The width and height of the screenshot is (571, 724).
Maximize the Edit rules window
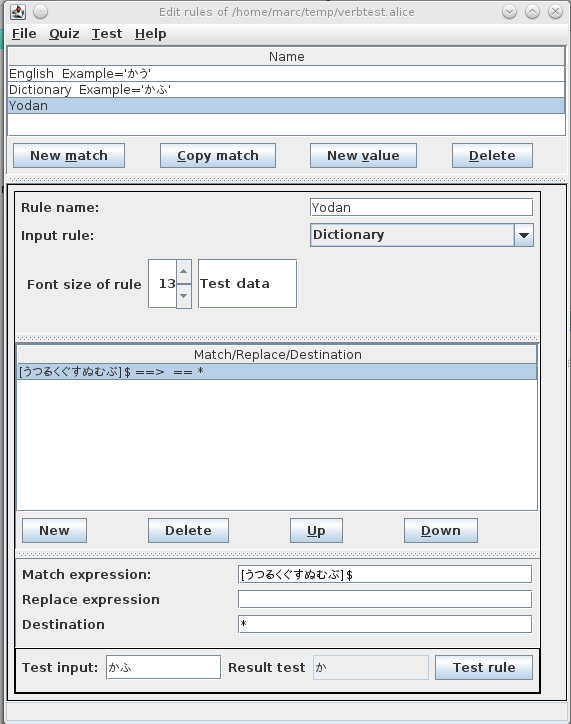(x=532, y=12)
